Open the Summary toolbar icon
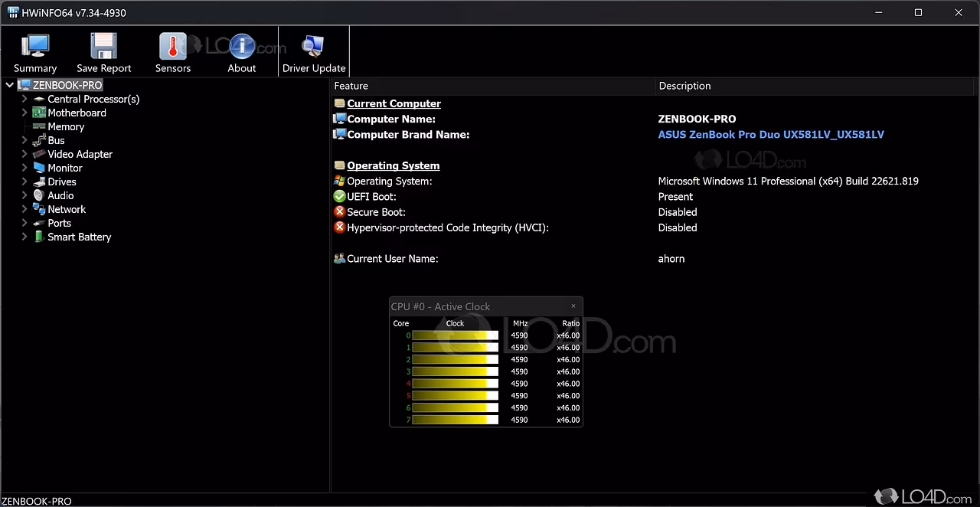The width and height of the screenshot is (980, 507). [x=35, y=47]
